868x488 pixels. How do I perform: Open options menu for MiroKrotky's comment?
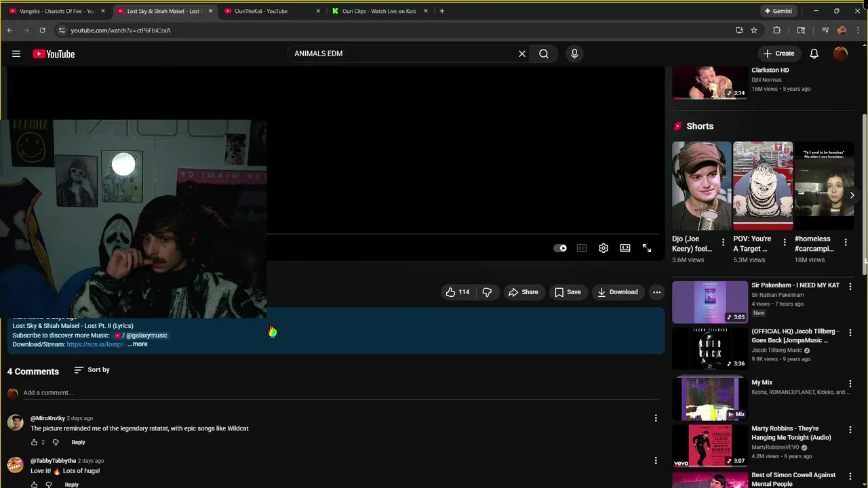(x=656, y=418)
